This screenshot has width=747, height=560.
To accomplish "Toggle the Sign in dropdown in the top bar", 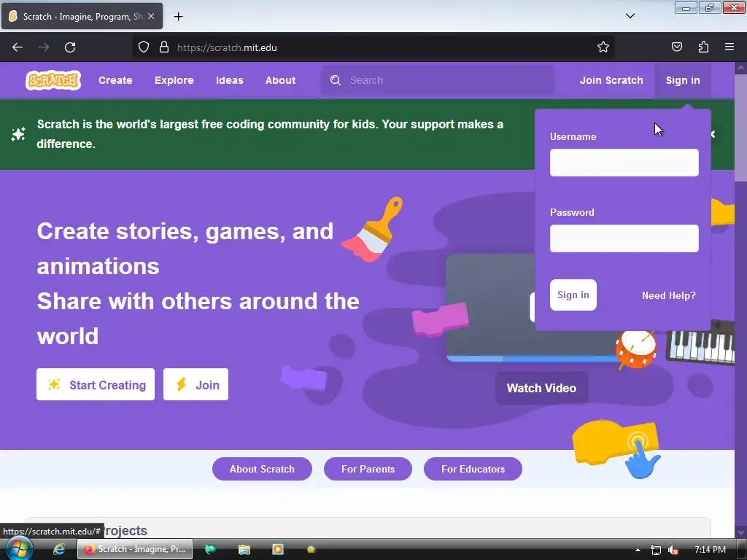I will [x=683, y=80].
